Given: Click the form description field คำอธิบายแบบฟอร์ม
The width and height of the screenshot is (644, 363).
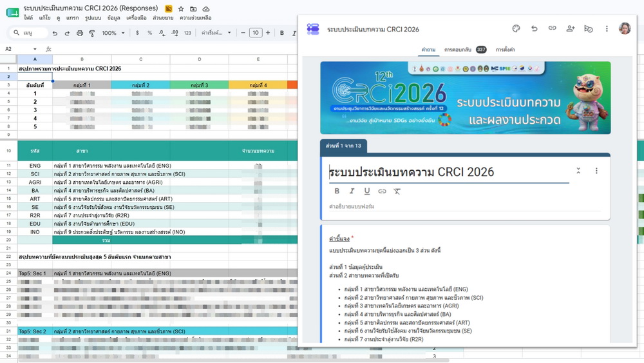Looking at the screenshot, I should click(464, 206).
